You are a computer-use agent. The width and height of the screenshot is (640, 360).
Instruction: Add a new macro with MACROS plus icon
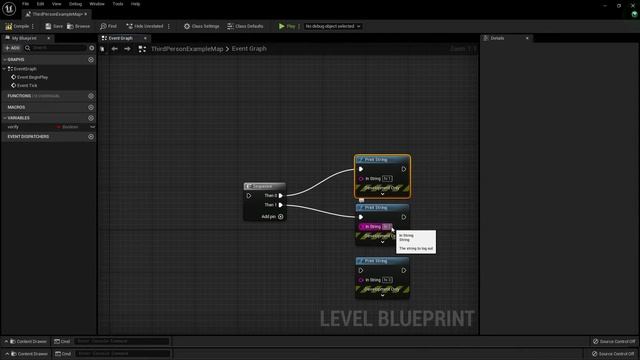91,107
